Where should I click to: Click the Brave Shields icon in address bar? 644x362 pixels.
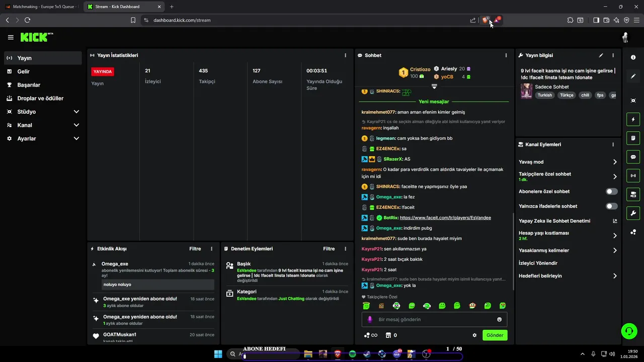tap(486, 20)
